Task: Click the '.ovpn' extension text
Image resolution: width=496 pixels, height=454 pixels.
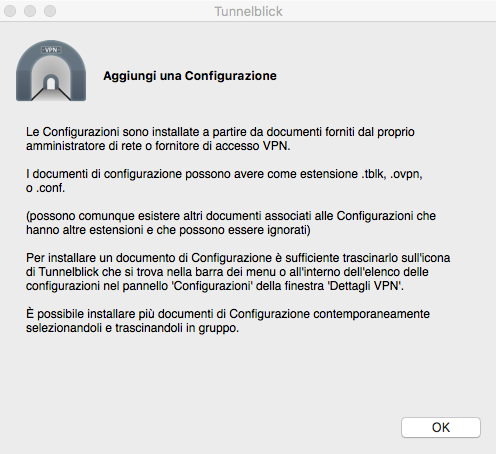Action: pyautogui.click(x=406, y=174)
